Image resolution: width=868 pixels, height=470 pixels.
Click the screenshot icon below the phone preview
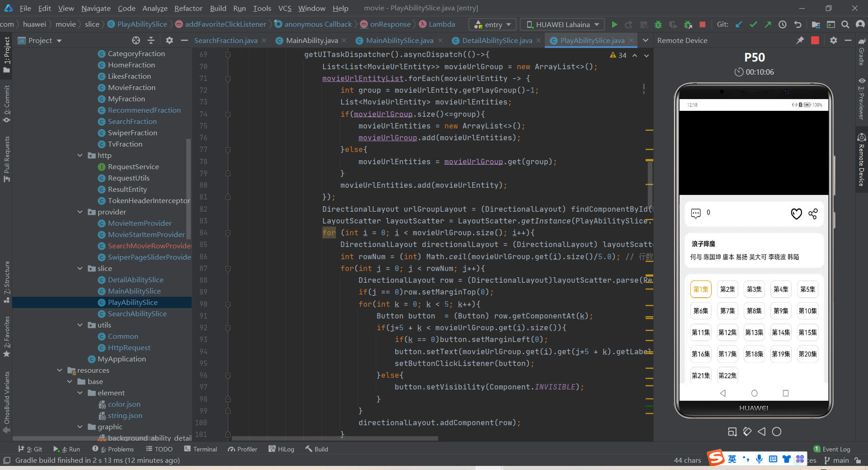732,432
